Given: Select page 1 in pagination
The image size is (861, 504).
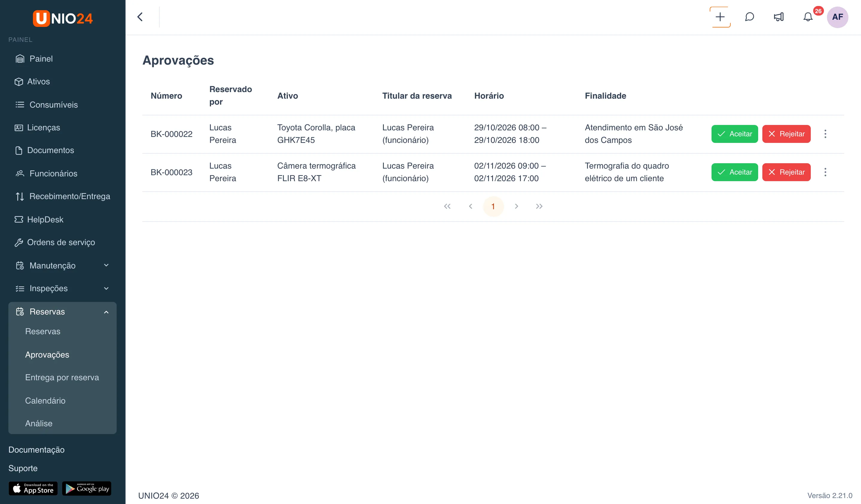Looking at the screenshot, I should (493, 206).
